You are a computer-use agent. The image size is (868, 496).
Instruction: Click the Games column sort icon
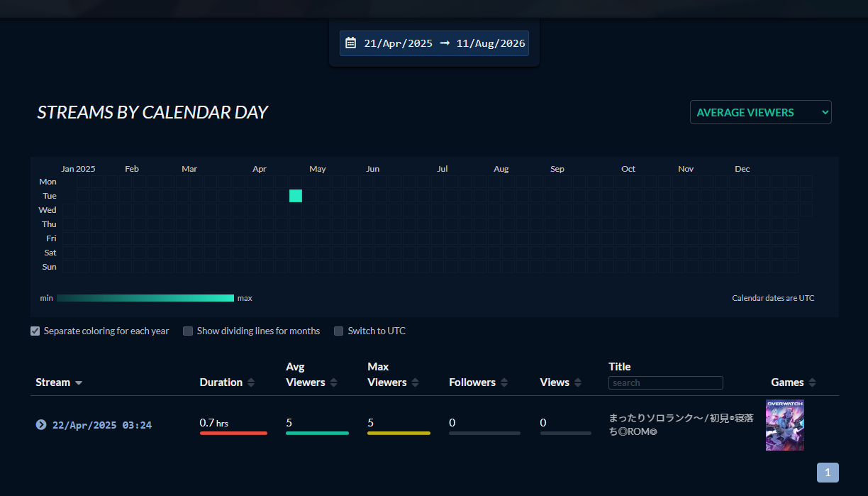(812, 382)
